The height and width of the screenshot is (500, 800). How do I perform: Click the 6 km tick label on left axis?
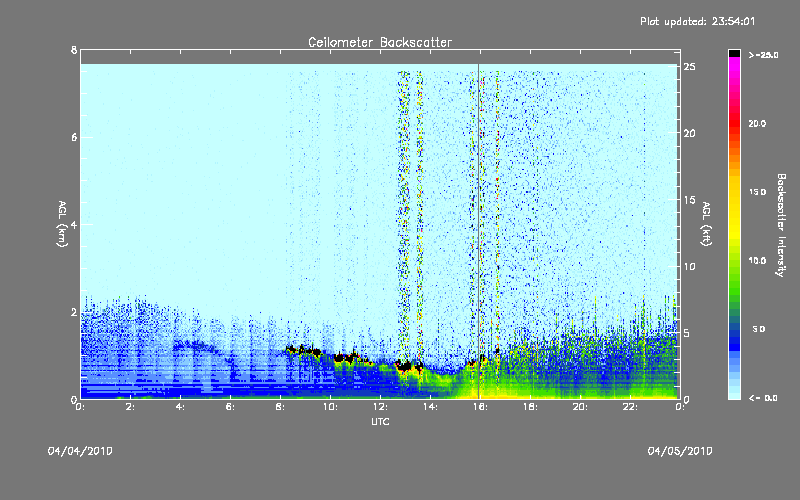click(x=74, y=137)
